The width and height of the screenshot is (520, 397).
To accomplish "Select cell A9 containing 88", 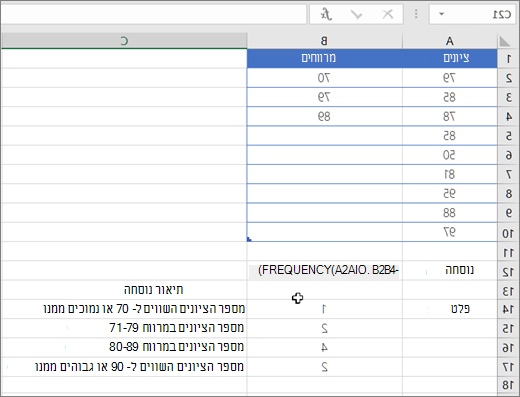I will tap(450, 213).
